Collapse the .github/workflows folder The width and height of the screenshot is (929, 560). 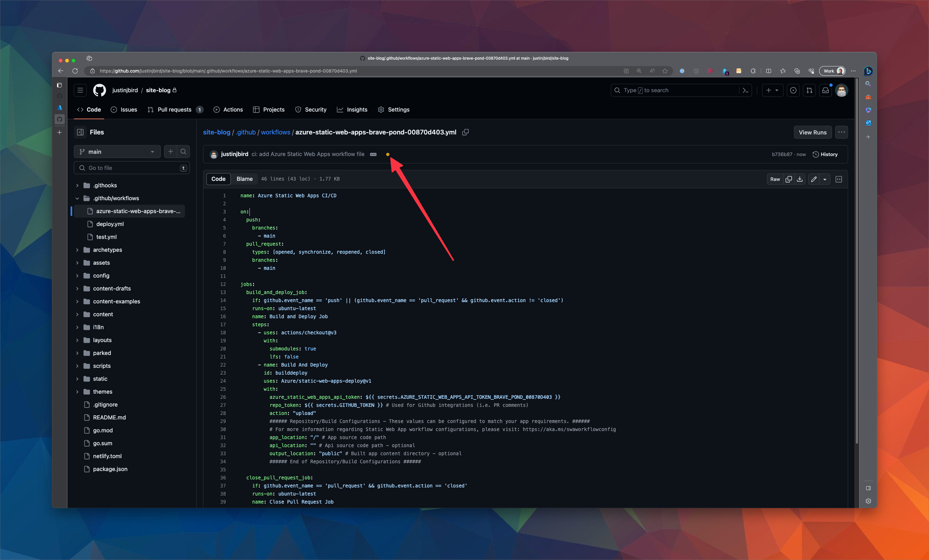pos(77,198)
